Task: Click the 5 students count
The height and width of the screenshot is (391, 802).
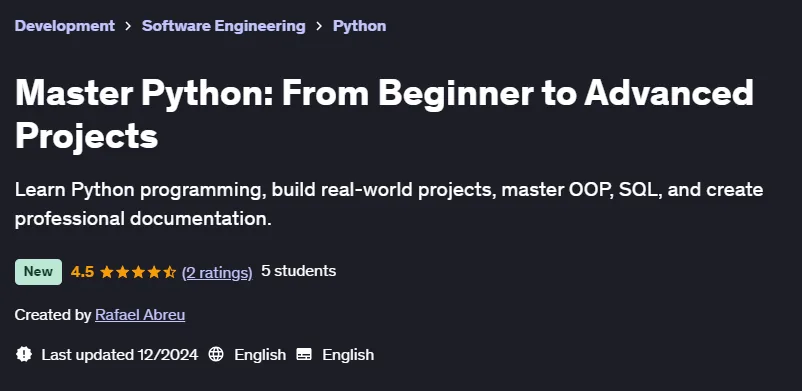Action: coord(299,271)
